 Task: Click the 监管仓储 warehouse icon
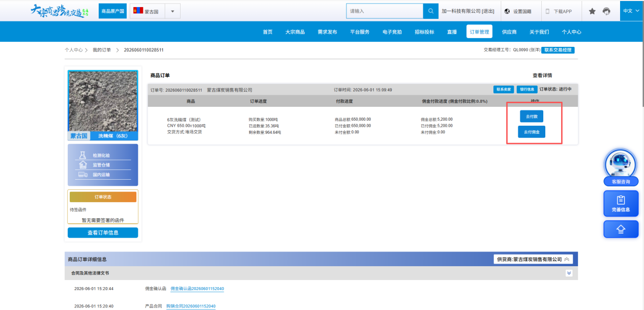tap(82, 165)
